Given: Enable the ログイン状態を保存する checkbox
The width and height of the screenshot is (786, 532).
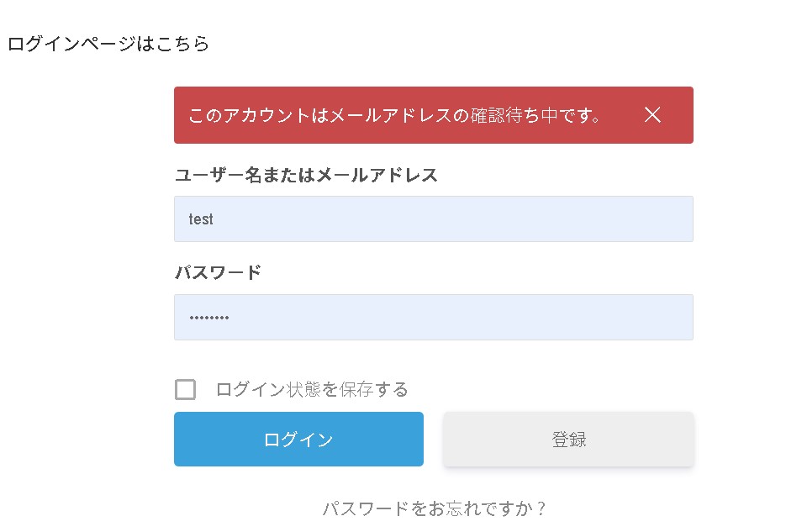Looking at the screenshot, I should click(185, 390).
